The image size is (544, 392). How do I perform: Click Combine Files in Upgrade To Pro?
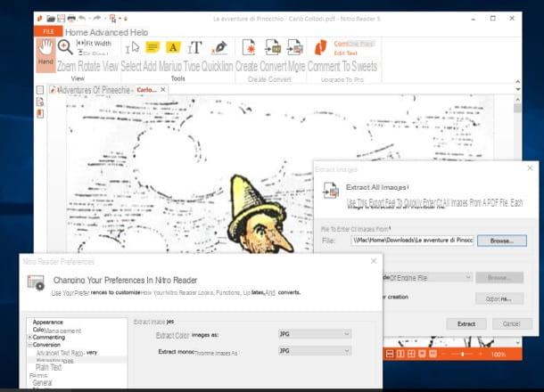pyautogui.click(x=354, y=44)
